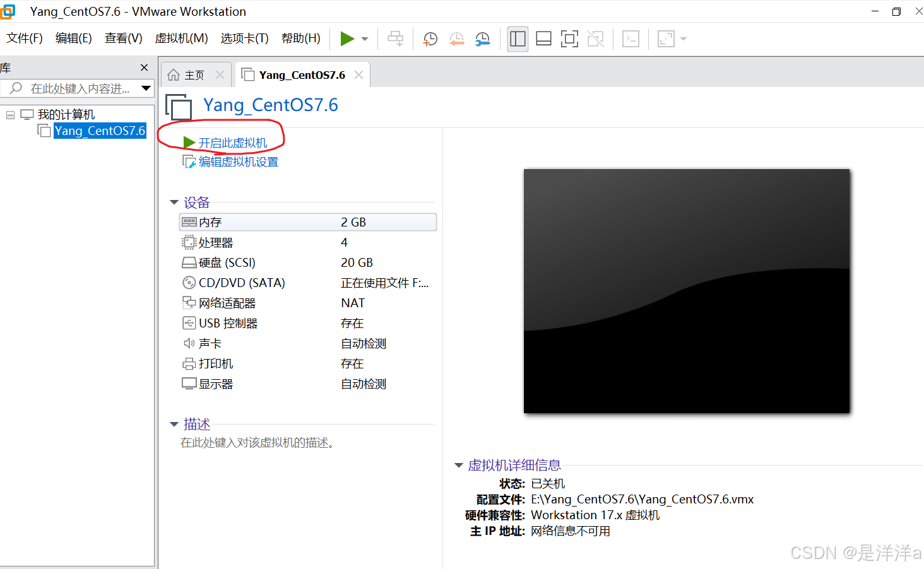This screenshot has height=569, width=924.
Task: Select the 网络适配器 device row
Action: pos(308,303)
